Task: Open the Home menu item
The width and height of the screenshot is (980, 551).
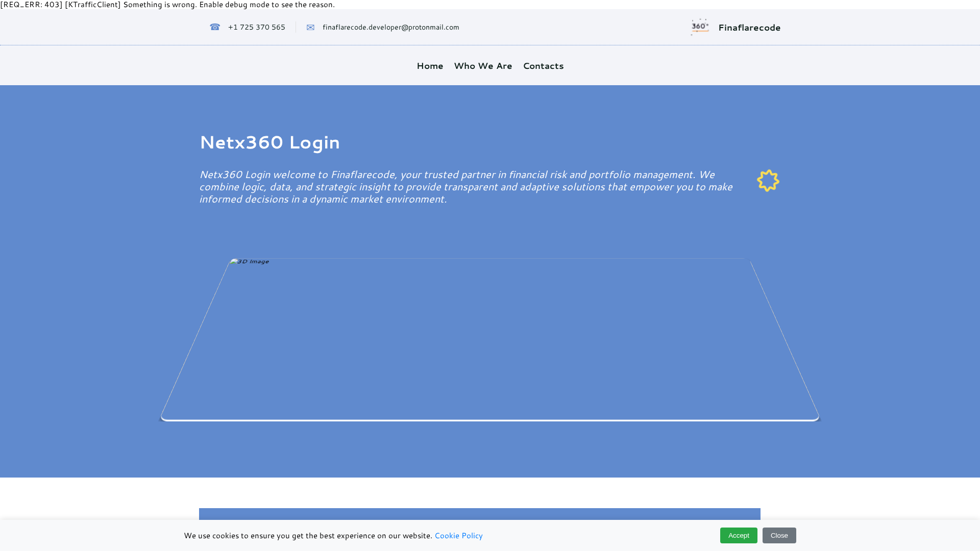Action: (430, 66)
